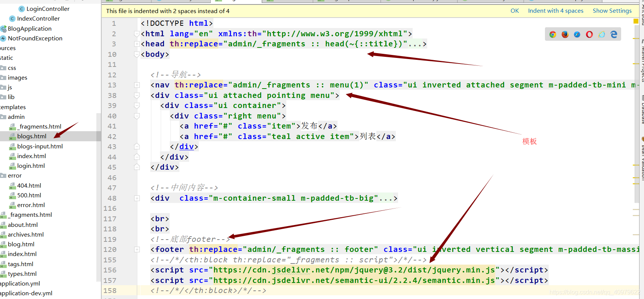Image resolution: width=644 pixels, height=299 pixels.
Task: Open preview in Firefox browser icon
Action: coord(565,34)
